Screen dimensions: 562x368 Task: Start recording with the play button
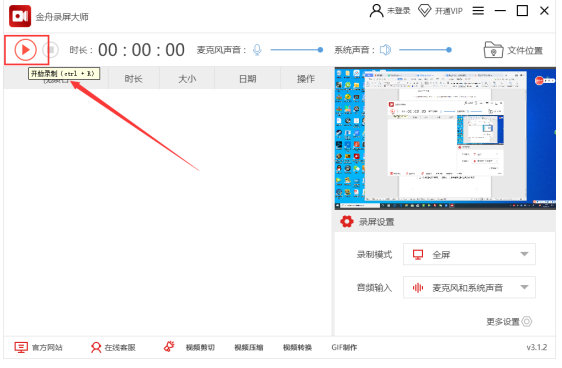pyautogui.click(x=25, y=49)
